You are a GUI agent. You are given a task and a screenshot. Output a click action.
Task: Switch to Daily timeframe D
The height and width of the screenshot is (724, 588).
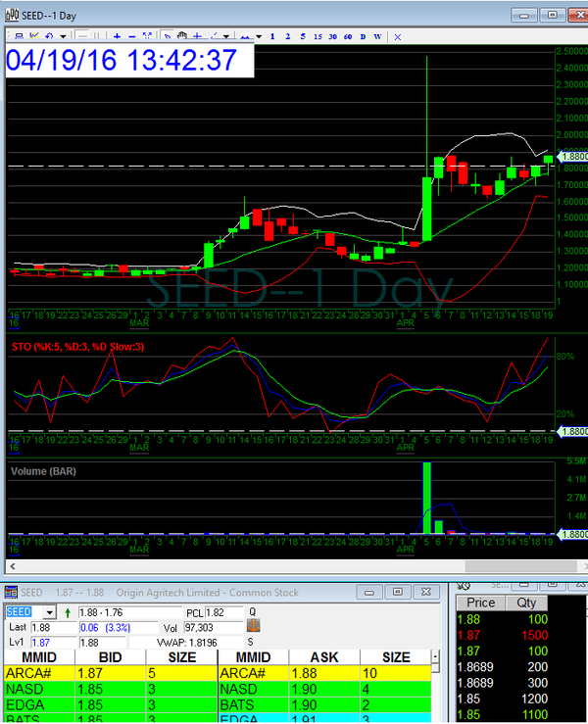click(363, 35)
